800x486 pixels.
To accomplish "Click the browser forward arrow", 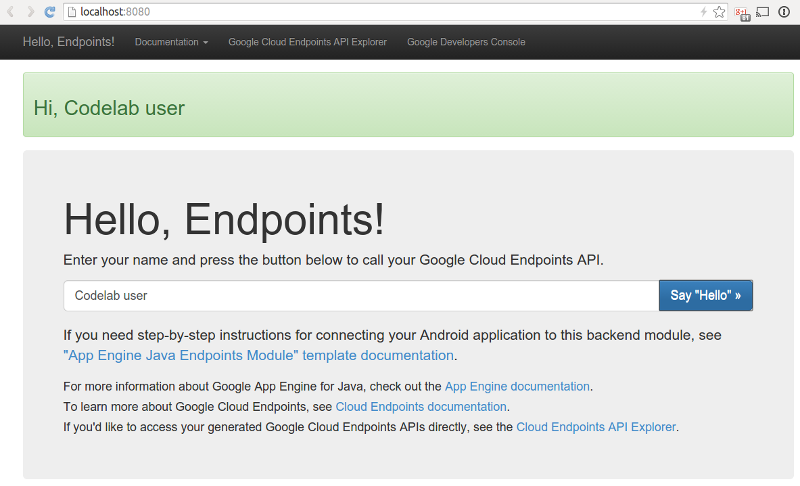I will point(30,11).
